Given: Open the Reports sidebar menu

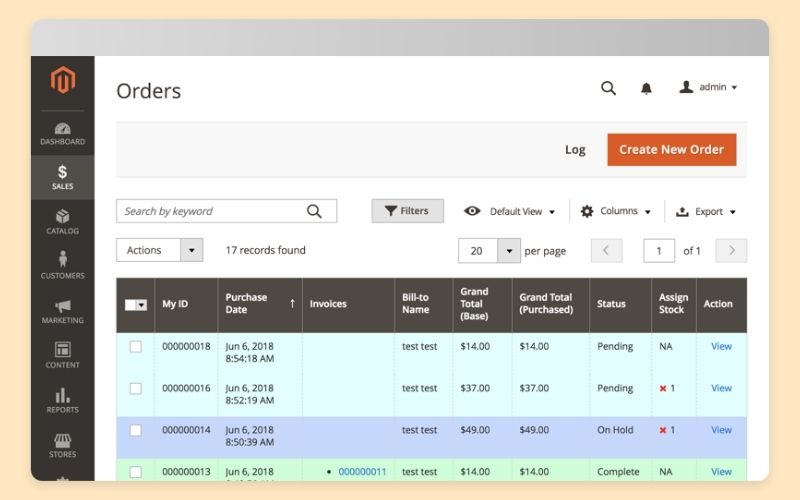Looking at the screenshot, I should pyautogui.click(x=63, y=401).
